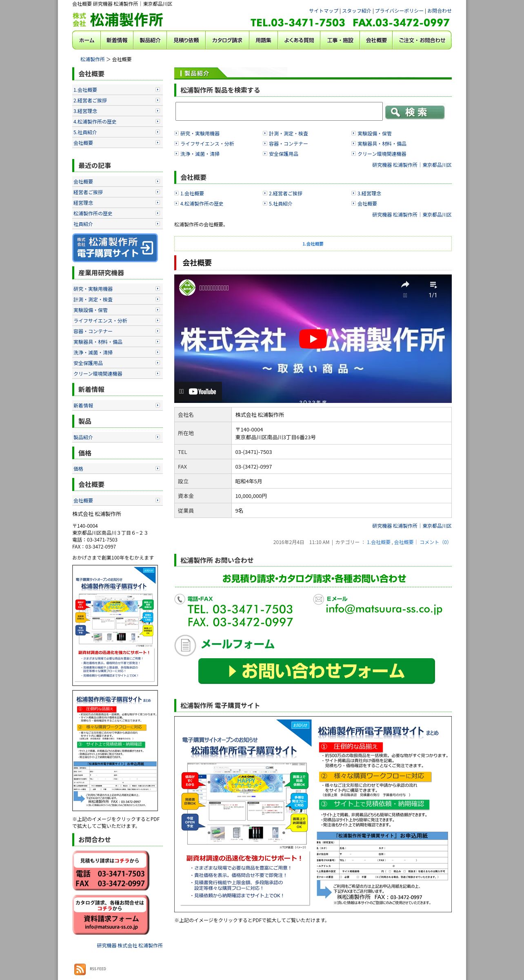Click 研究機器 株式会社 松浦製作所 footer link
Viewport: 524px width, 980px height.
(130, 945)
